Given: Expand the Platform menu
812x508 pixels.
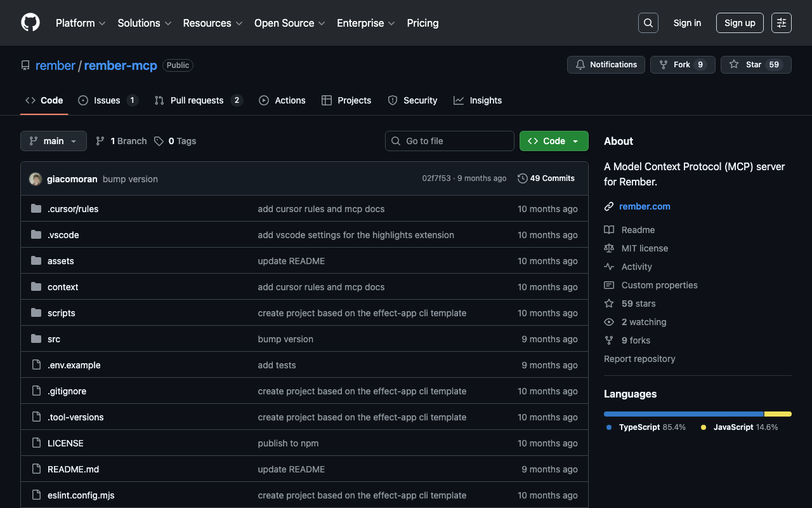Looking at the screenshot, I should (x=81, y=23).
